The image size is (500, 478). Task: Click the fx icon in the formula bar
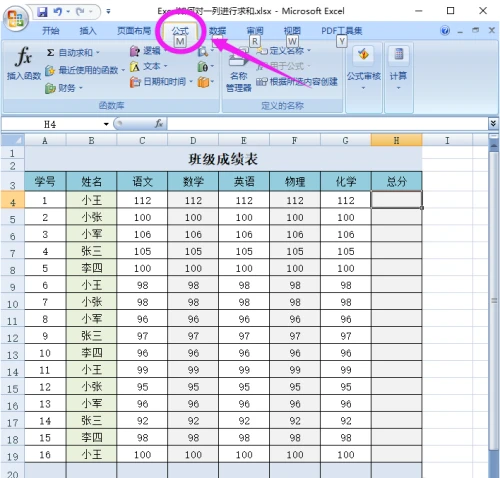(x=159, y=124)
